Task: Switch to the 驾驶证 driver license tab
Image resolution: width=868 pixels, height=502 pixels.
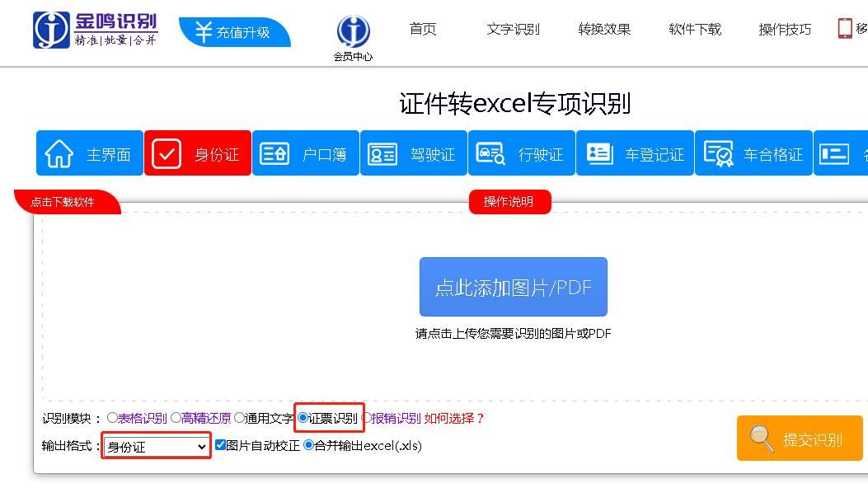Action: coord(414,152)
